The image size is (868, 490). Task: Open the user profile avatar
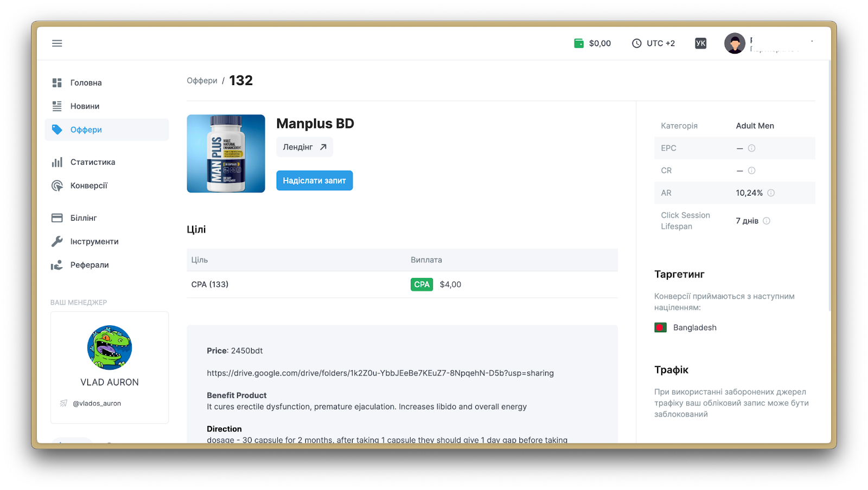pos(735,43)
